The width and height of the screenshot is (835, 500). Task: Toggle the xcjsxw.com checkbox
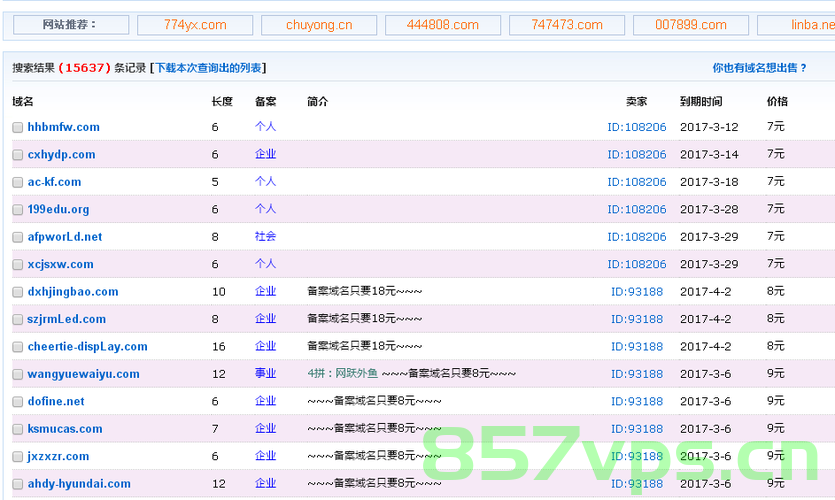tap(18, 265)
